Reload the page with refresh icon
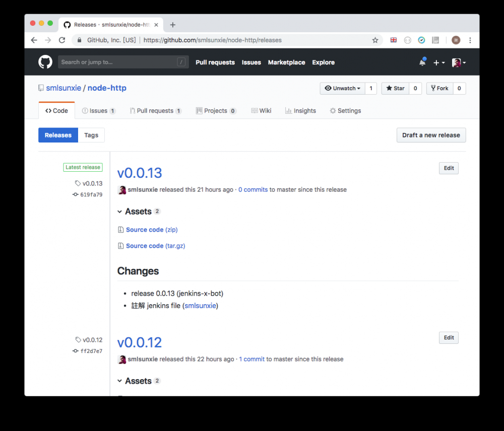This screenshot has width=504, height=431. 62,40
